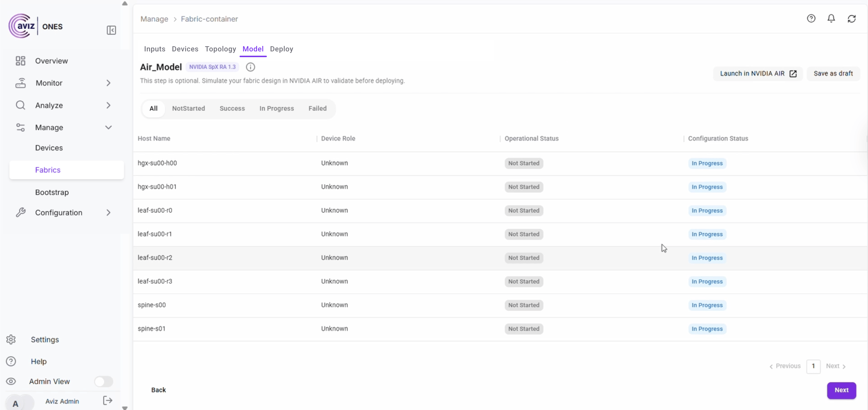Click the help question mark icon in header
This screenshot has width=868, height=410.
pos(811,19)
